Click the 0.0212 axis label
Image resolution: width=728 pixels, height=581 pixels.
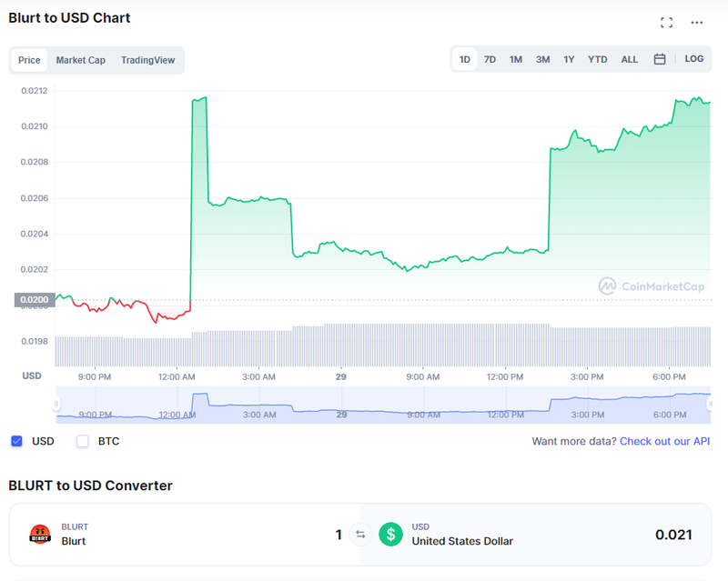pos(35,91)
